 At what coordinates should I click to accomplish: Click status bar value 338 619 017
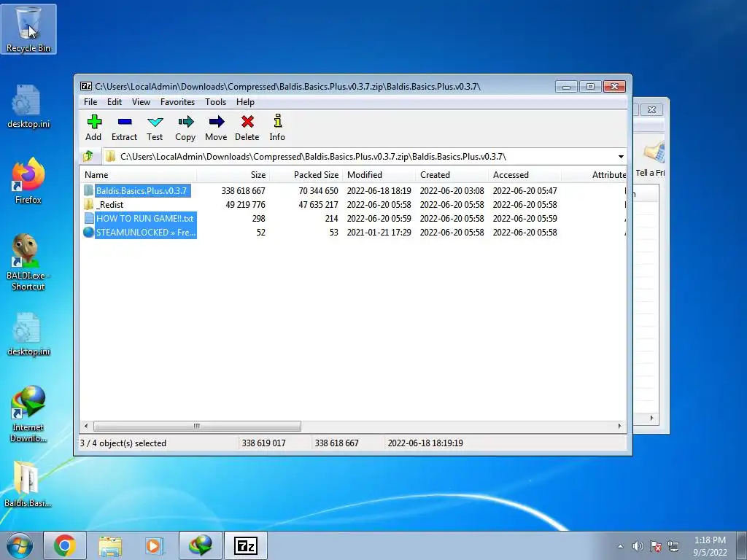[x=263, y=443]
